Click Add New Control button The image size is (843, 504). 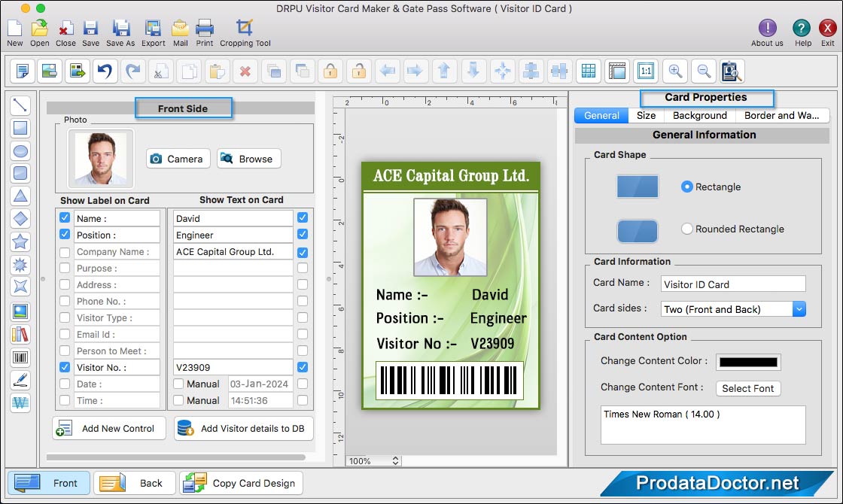109,428
